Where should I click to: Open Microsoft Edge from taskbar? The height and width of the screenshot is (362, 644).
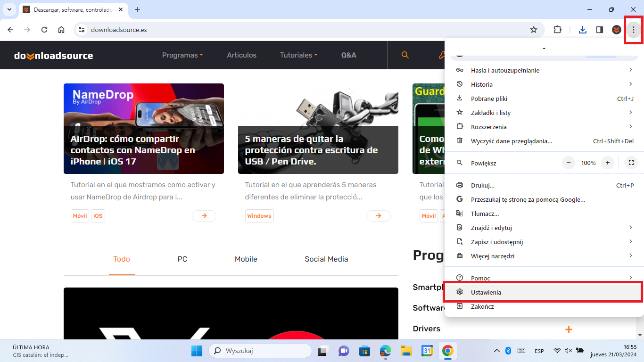[386, 351]
